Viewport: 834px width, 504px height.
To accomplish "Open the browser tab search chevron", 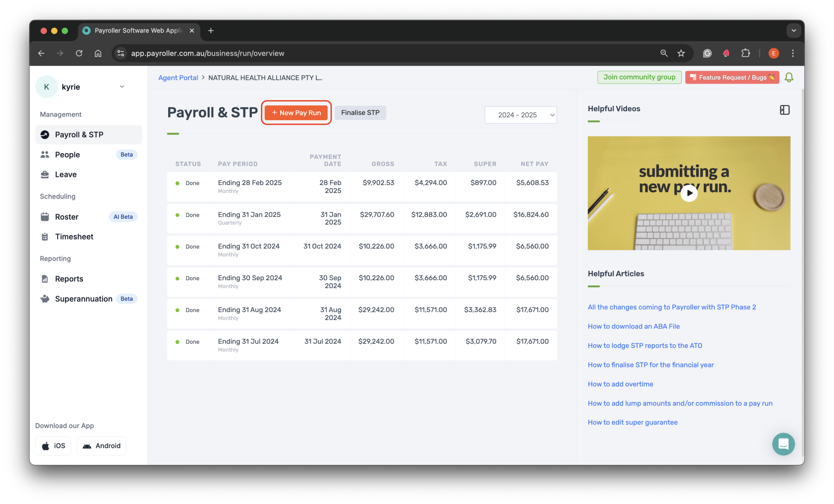I will tap(793, 31).
